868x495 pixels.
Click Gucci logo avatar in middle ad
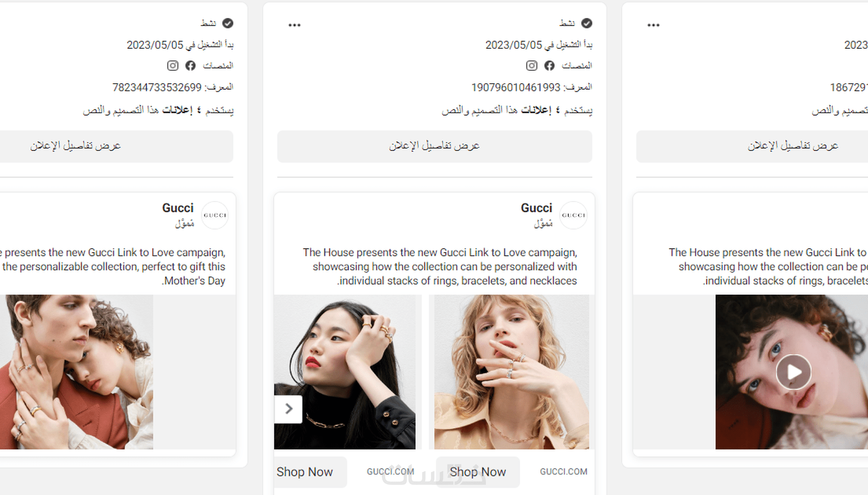coord(573,215)
